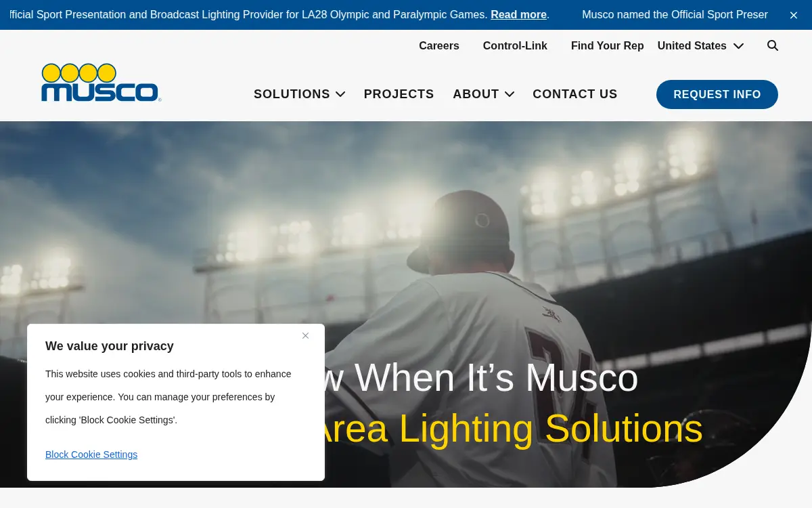
Task: Expand the About menu chevron
Action: tap(510, 94)
